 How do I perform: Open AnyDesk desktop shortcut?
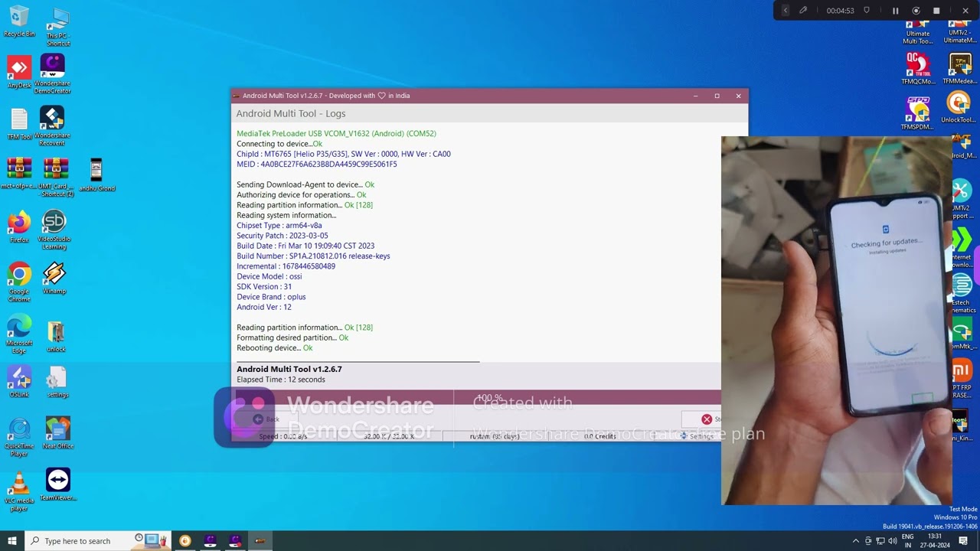19,69
